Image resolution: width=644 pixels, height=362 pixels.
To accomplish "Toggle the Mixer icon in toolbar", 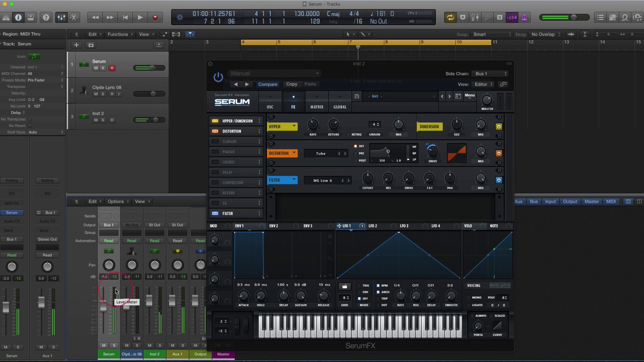I will point(61,17).
